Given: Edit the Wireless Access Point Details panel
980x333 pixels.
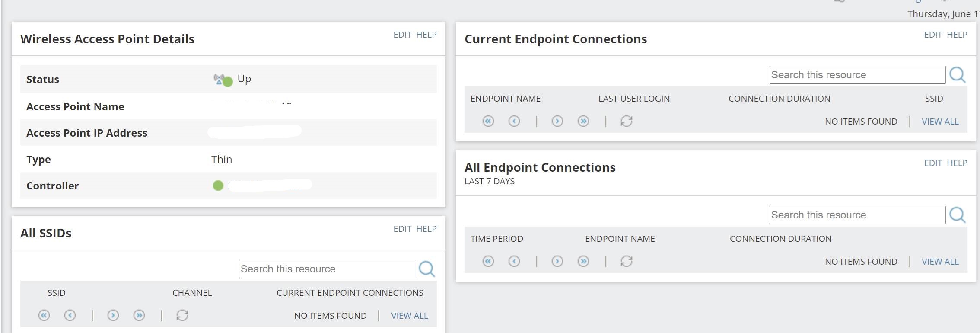Looking at the screenshot, I should coord(402,35).
